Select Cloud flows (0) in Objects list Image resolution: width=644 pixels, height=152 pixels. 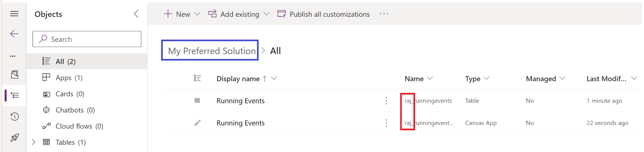pyautogui.click(x=79, y=126)
